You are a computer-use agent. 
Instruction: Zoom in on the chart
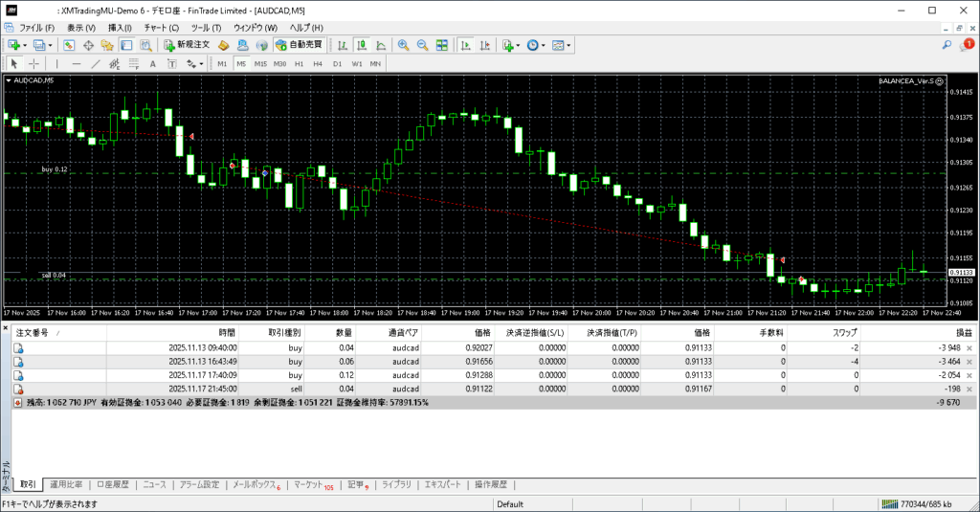click(403, 45)
